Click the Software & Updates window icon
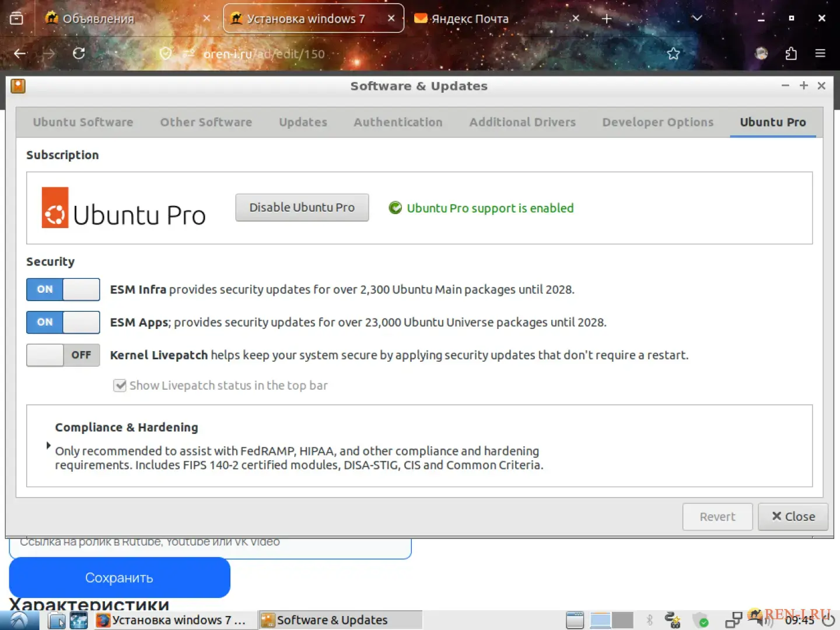This screenshot has width=840, height=630. pos(18,86)
